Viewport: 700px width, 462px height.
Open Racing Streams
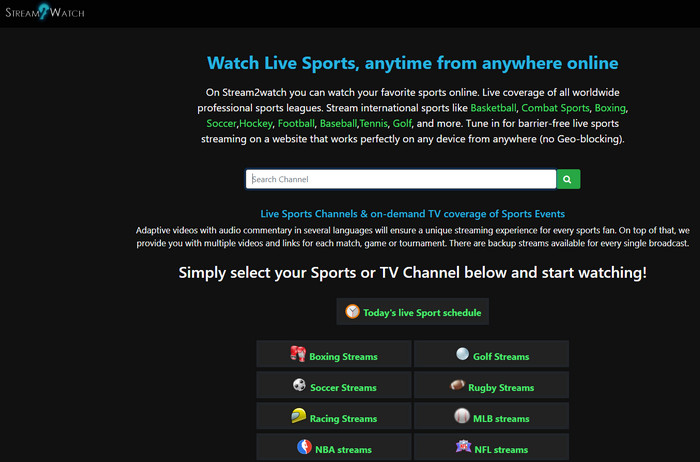click(334, 416)
